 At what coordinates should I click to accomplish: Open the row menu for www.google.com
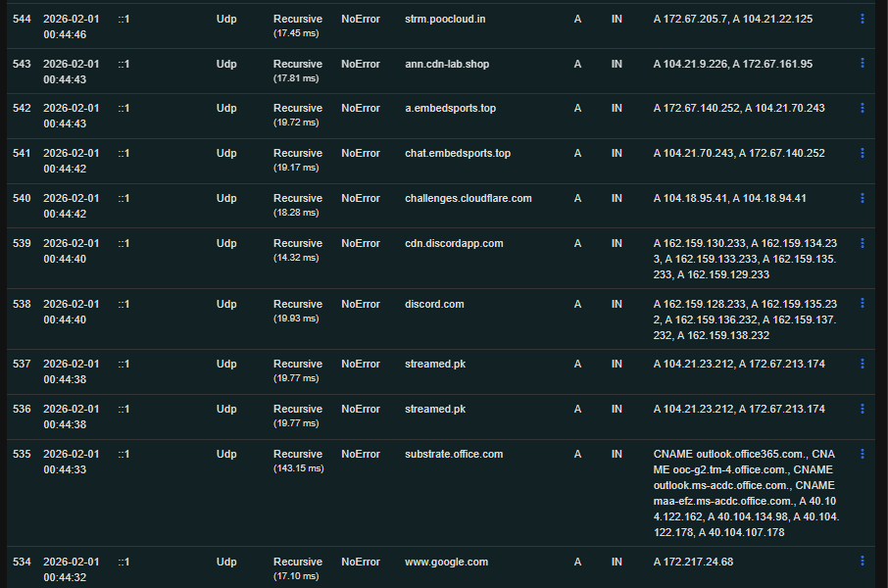click(x=862, y=562)
